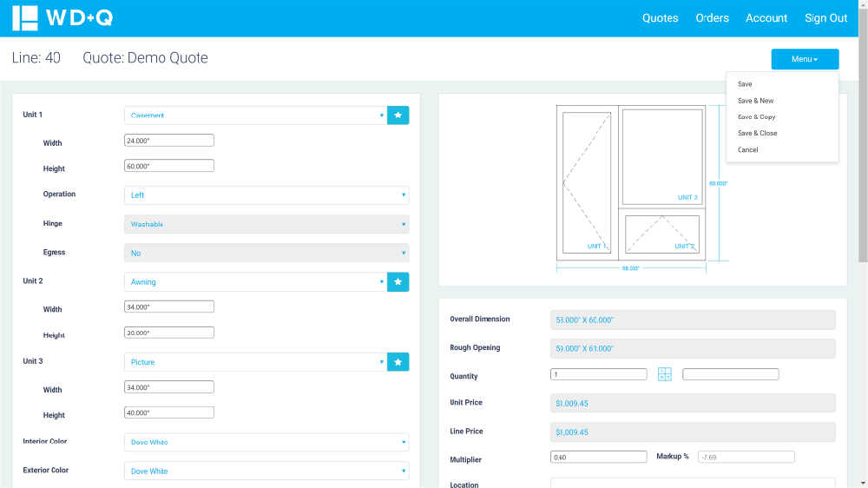Click the Unit 2 Height field
The image size is (868, 488).
169,333
